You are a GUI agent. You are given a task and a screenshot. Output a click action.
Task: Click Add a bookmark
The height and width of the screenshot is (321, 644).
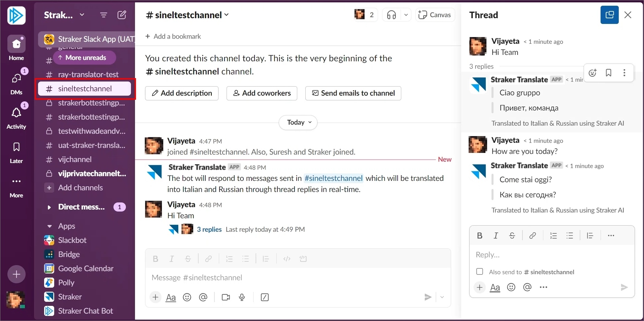173,36
